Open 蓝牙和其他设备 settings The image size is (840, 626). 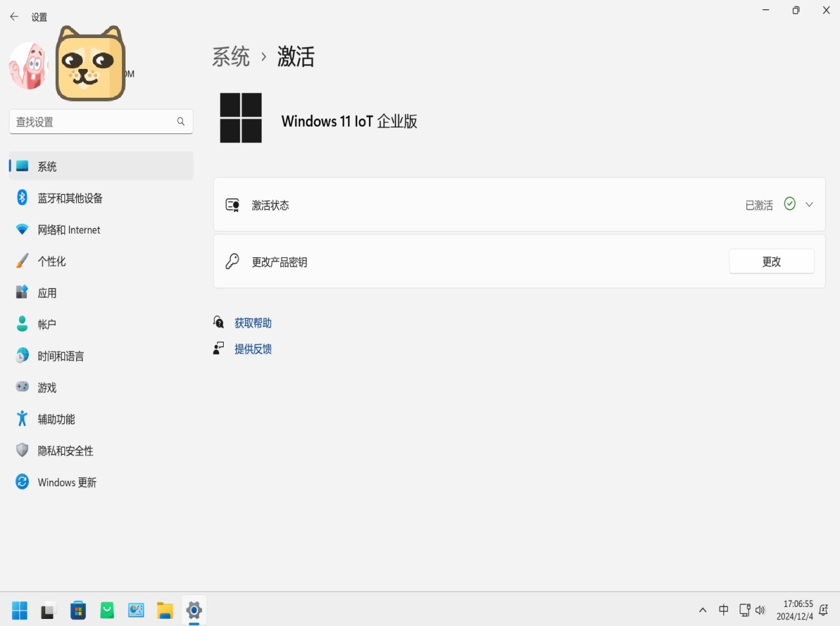coord(101,198)
